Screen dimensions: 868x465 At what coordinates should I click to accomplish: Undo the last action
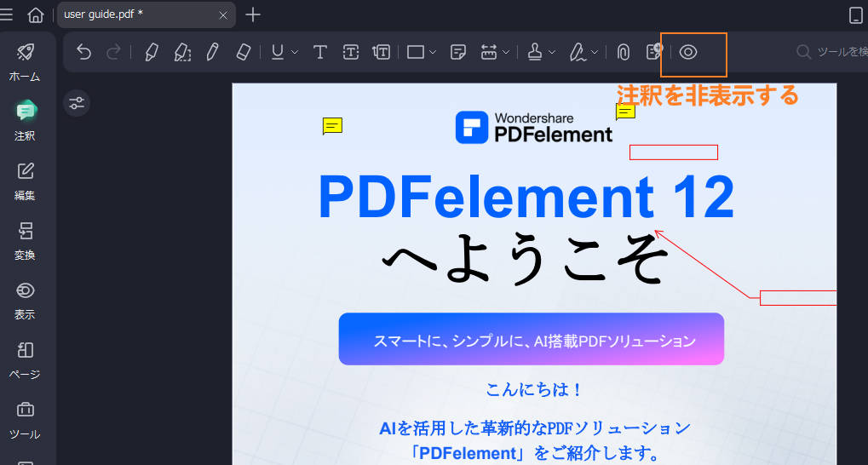(83, 52)
